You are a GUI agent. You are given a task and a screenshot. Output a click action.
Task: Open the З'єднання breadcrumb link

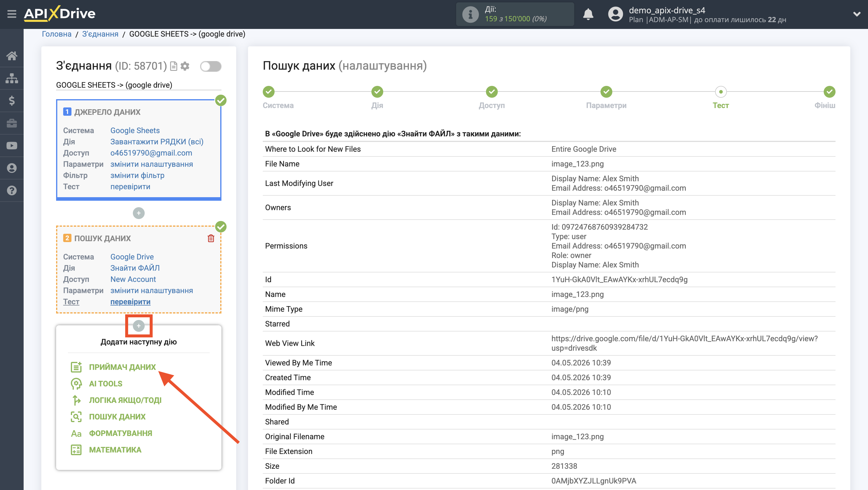point(100,34)
